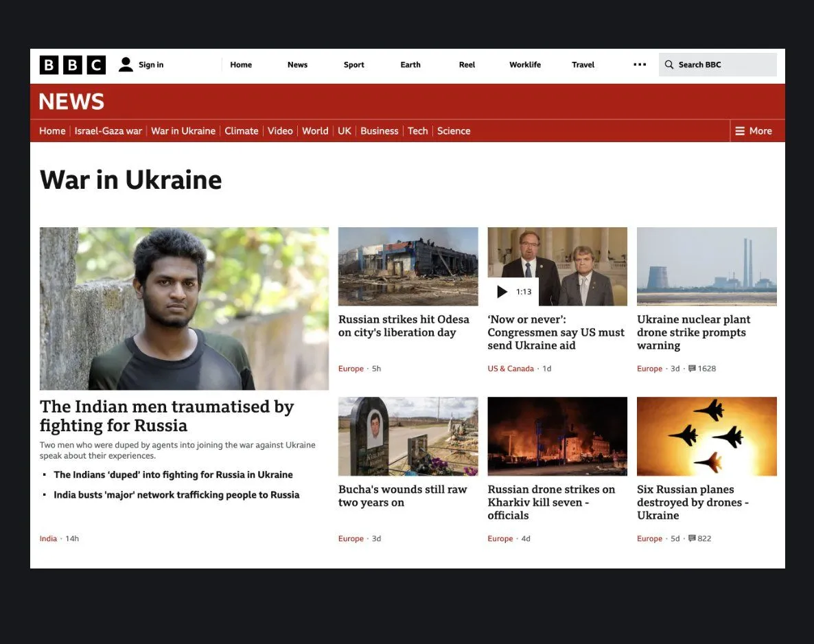The image size is (814, 644).
Task: Open the hamburger More menu in the red bar
Action: tap(754, 131)
